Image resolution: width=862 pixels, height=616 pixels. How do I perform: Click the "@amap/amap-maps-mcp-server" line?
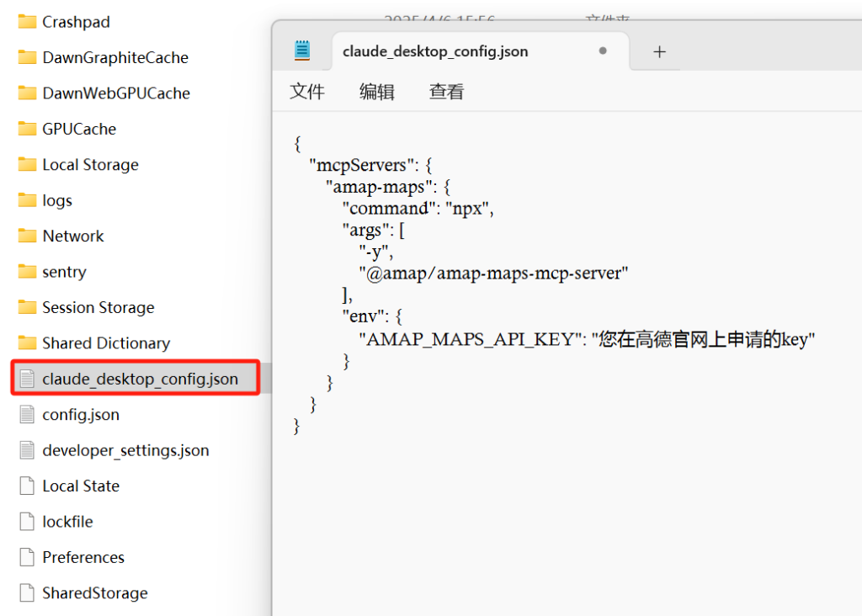pyautogui.click(x=493, y=273)
